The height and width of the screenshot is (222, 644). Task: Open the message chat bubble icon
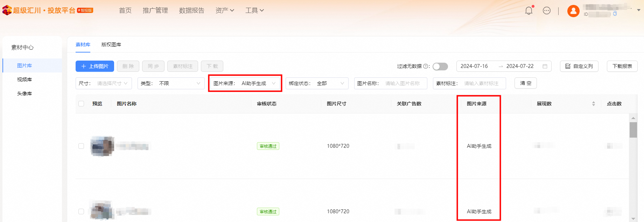(x=547, y=11)
